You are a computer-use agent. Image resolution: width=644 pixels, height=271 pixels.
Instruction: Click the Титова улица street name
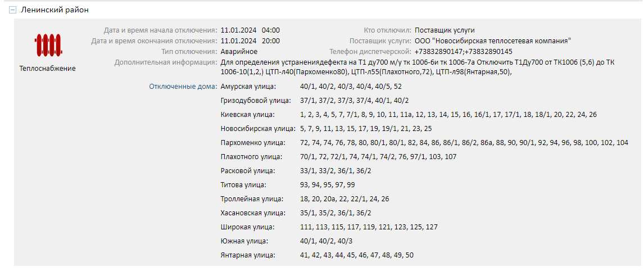[x=243, y=185]
